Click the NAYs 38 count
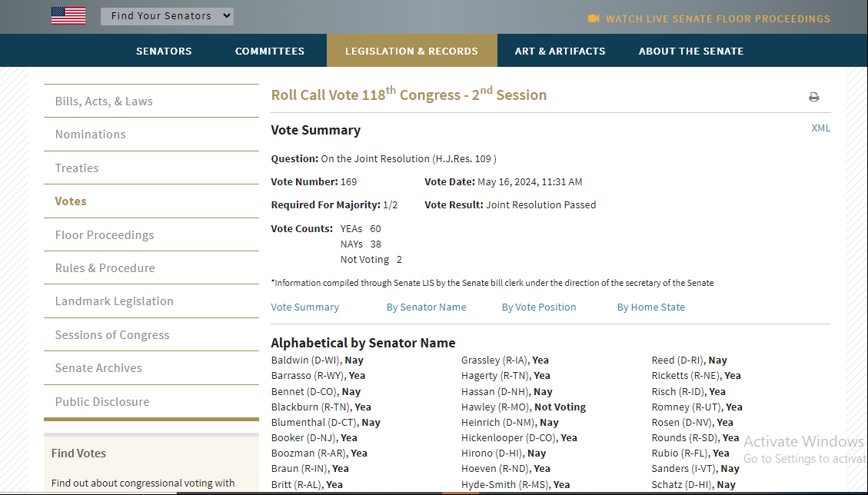Viewport: 868px width, 495px height. coord(361,244)
